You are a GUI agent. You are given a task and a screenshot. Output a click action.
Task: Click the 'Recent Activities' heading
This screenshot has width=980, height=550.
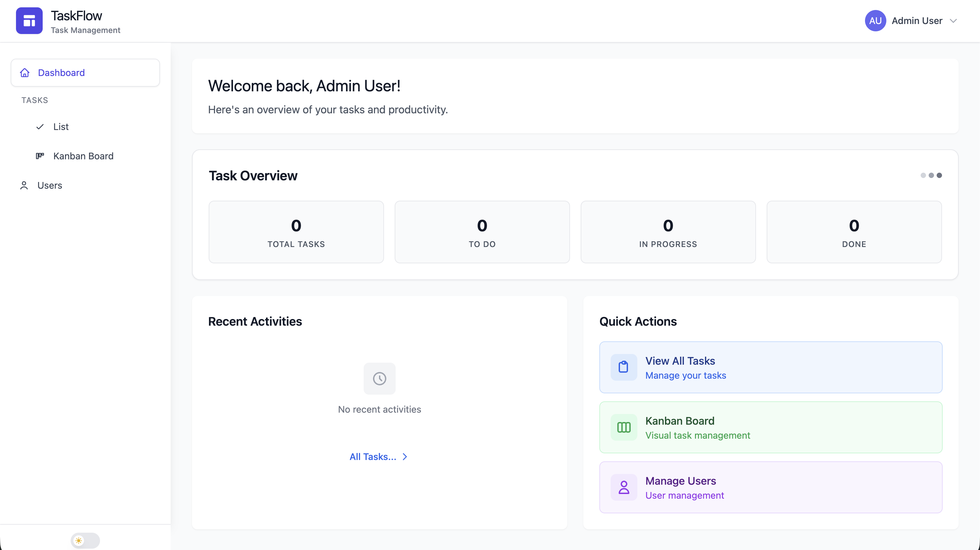255,321
